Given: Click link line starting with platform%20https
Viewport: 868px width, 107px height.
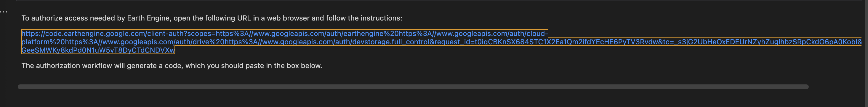Looking at the screenshot, I should [441, 42].
